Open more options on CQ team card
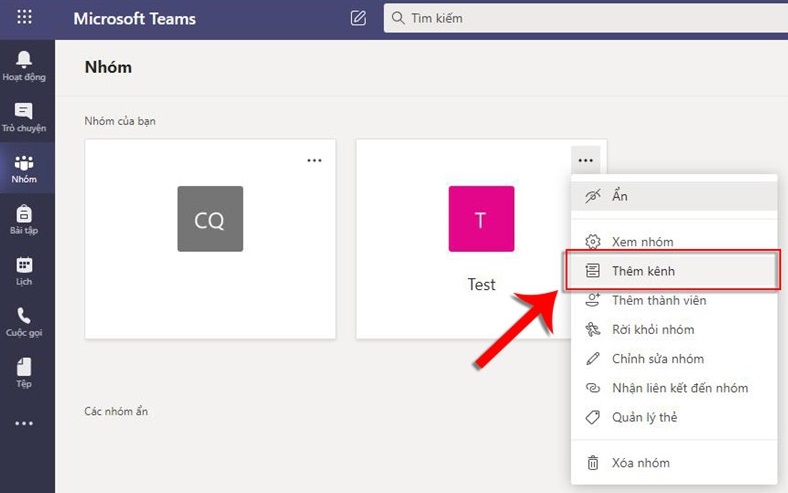The height and width of the screenshot is (493, 788). pos(314,160)
